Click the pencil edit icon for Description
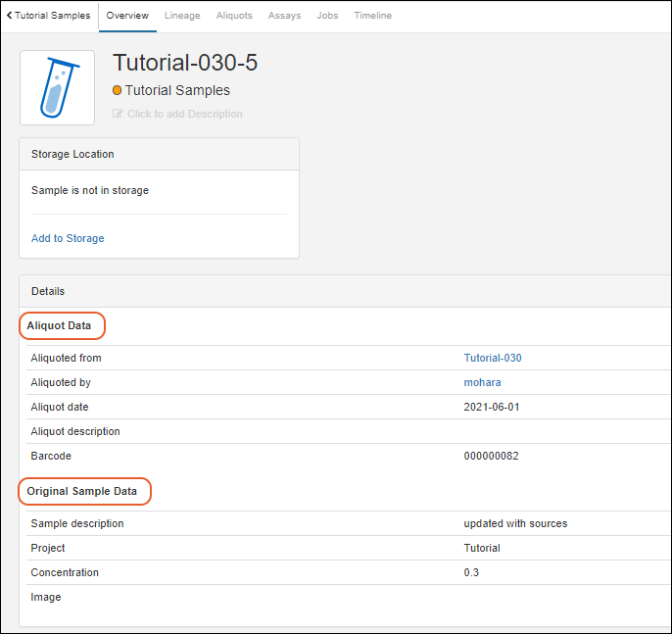The width and height of the screenshot is (672, 634). pos(119,114)
